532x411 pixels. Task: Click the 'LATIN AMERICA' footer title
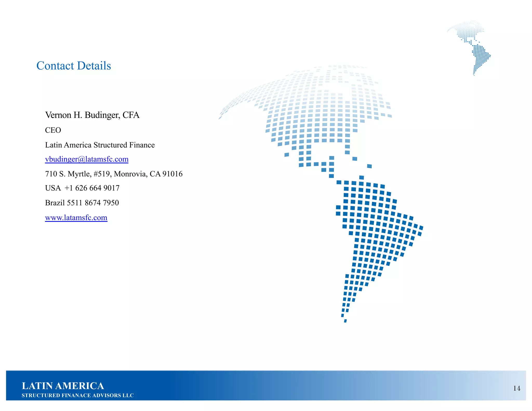[x=63, y=386]
